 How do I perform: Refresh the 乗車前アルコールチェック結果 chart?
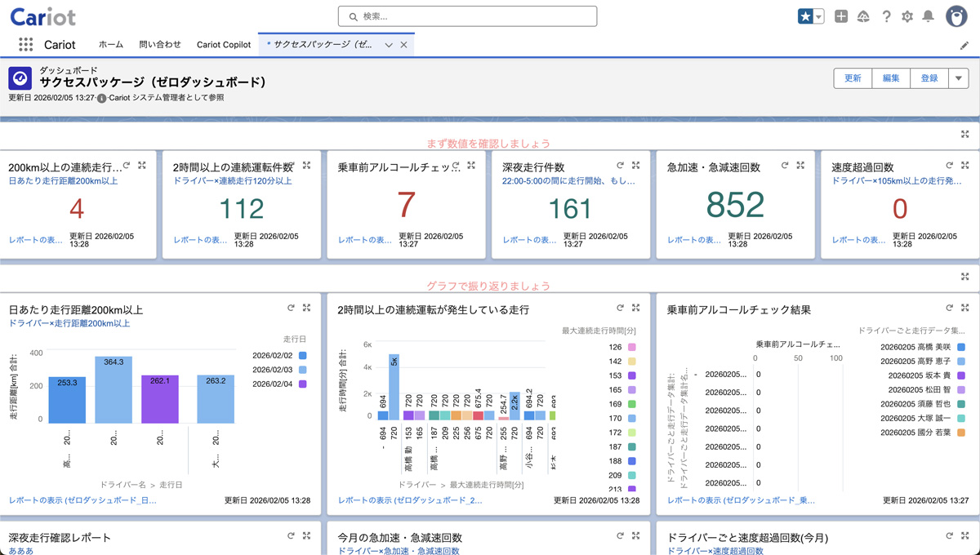[949, 309]
